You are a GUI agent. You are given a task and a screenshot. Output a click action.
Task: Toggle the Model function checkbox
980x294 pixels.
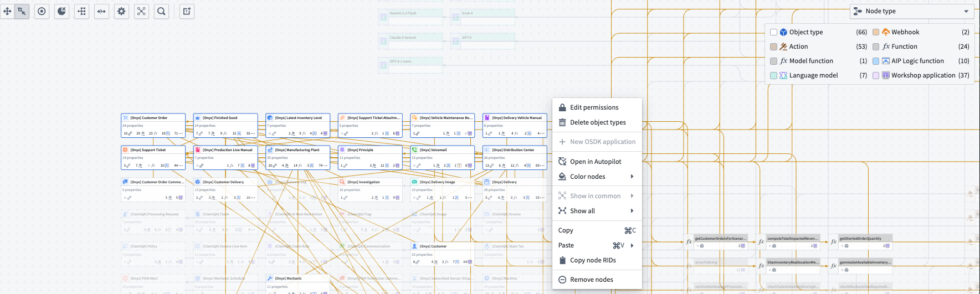(x=774, y=61)
